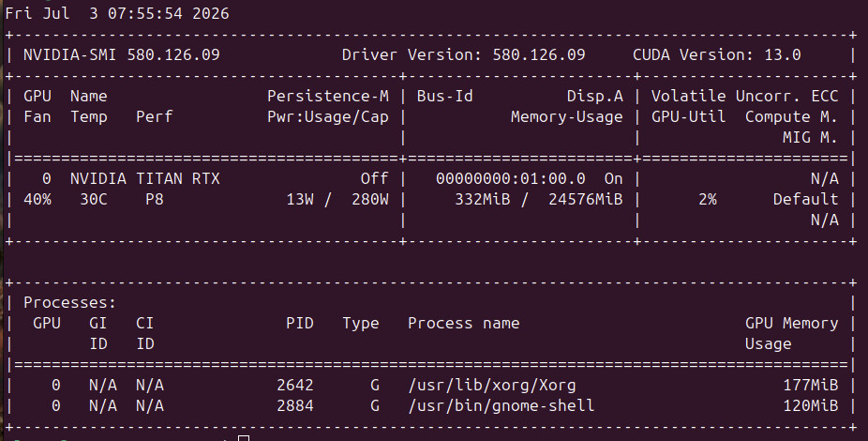Screen dimensions: 868x441
Task: Click the process "/usr/bin/gnome-shell"
Action: (501, 405)
